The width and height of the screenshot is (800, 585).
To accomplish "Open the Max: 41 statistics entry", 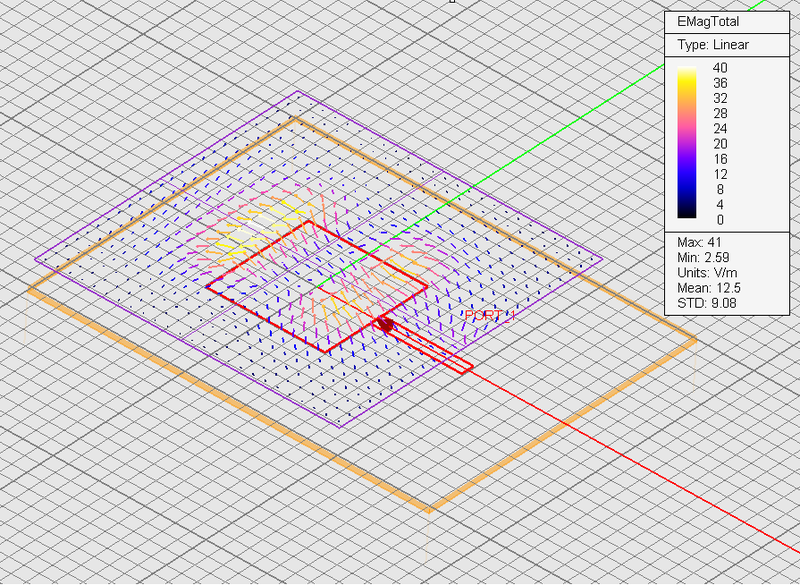I will coord(688,241).
